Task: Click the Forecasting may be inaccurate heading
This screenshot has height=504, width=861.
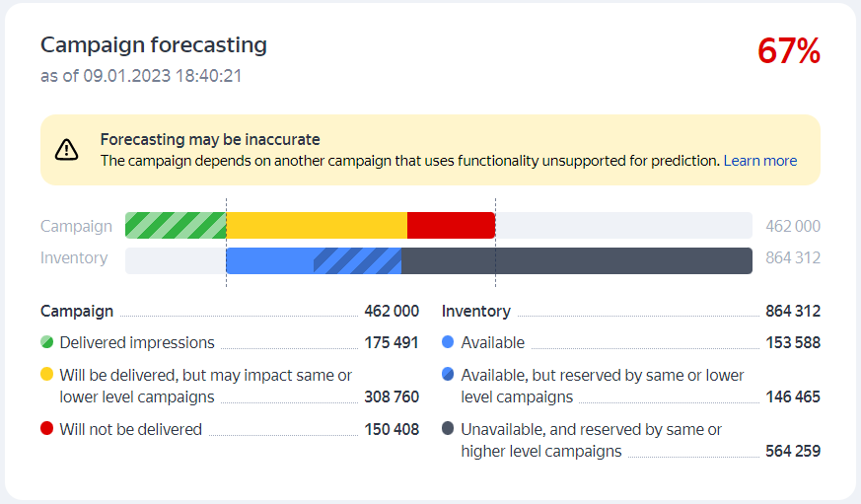Action: 210,140
